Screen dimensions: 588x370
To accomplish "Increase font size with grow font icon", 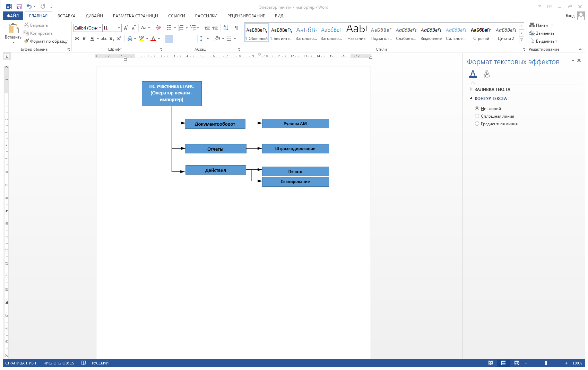I will tap(126, 28).
